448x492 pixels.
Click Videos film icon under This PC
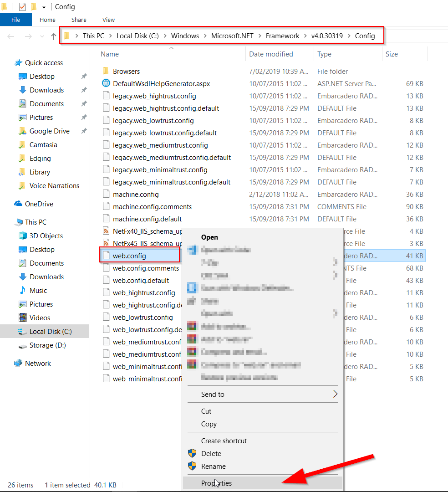coord(23,318)
